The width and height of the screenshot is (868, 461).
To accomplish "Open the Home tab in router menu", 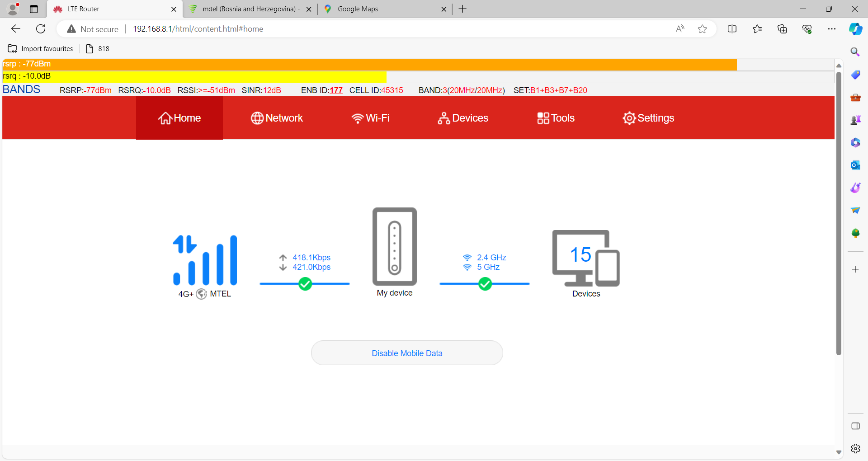I will pos(179,118).
